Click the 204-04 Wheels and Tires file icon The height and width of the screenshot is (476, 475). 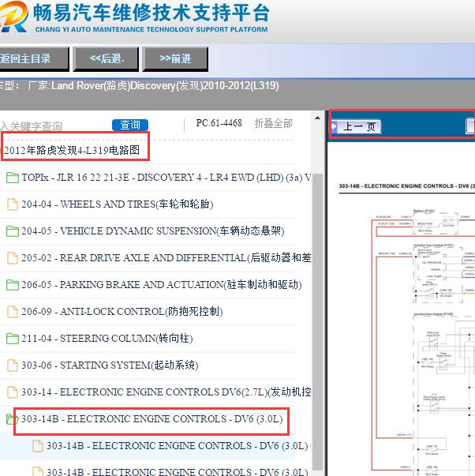point(12,204)
